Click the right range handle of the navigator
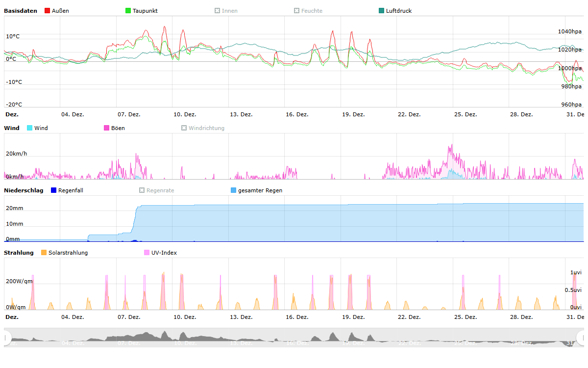Image resolution: width=588 pixels, height=368 pixels. pos(582,338)
